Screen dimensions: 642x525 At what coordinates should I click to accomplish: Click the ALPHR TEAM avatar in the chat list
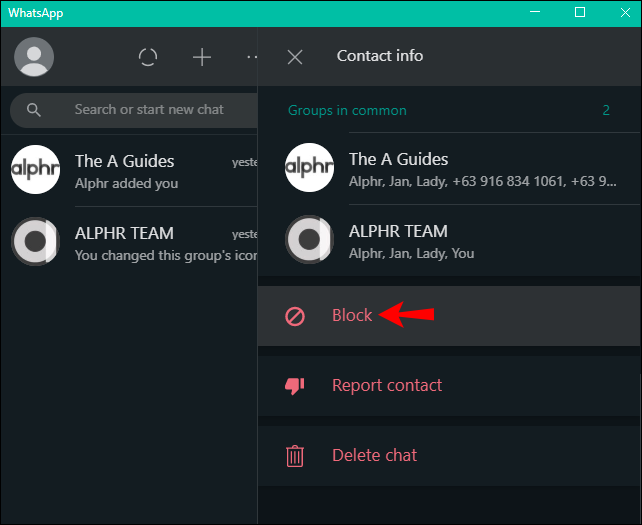tap(36, 242)
